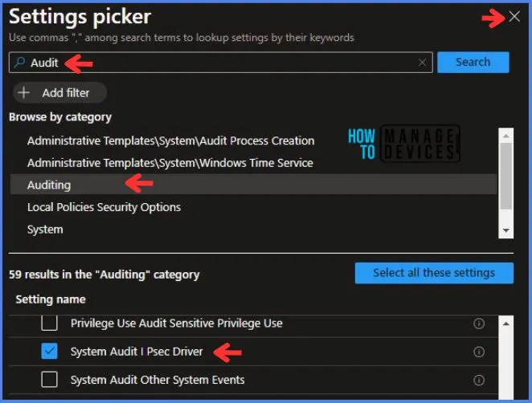Click category list scroll down arrow
The image size is (532, 403).
505,230
